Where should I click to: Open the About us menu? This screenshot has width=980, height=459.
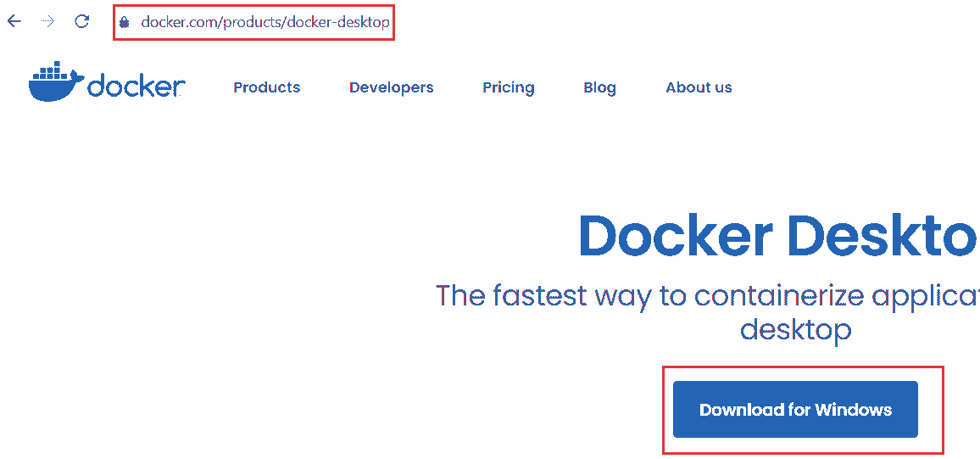[699, 87]
